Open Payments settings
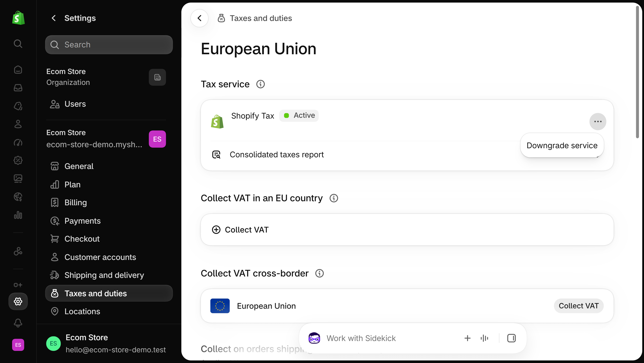This screenshot has width=644, height=363. [x=109, y=221]
